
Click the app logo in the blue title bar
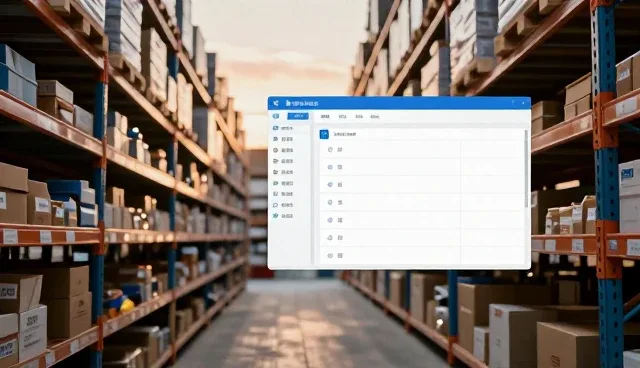pyautogui.click(x=276, y=103)
